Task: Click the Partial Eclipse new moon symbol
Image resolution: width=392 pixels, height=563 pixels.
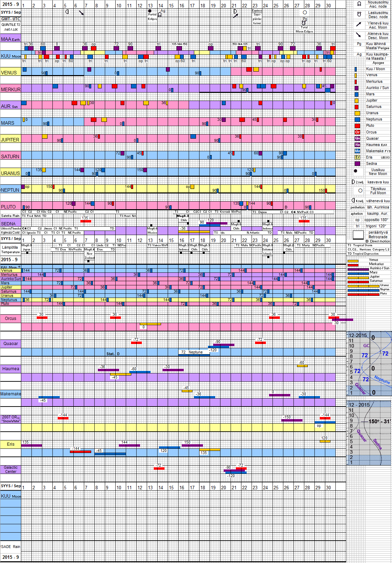Action: pyautogui.click(x=150, y=11)
